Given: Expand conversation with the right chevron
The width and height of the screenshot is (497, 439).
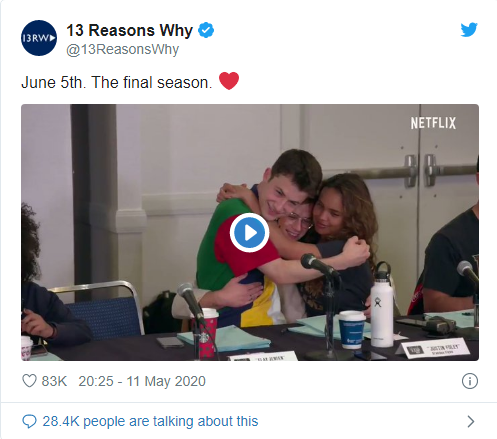Looking at the screenshot, I should pos(471,421).
